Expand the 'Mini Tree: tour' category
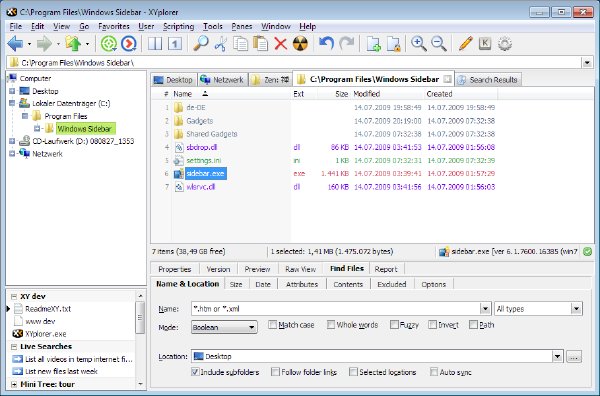This screenshot has width=600, height=396. point(14,384)
